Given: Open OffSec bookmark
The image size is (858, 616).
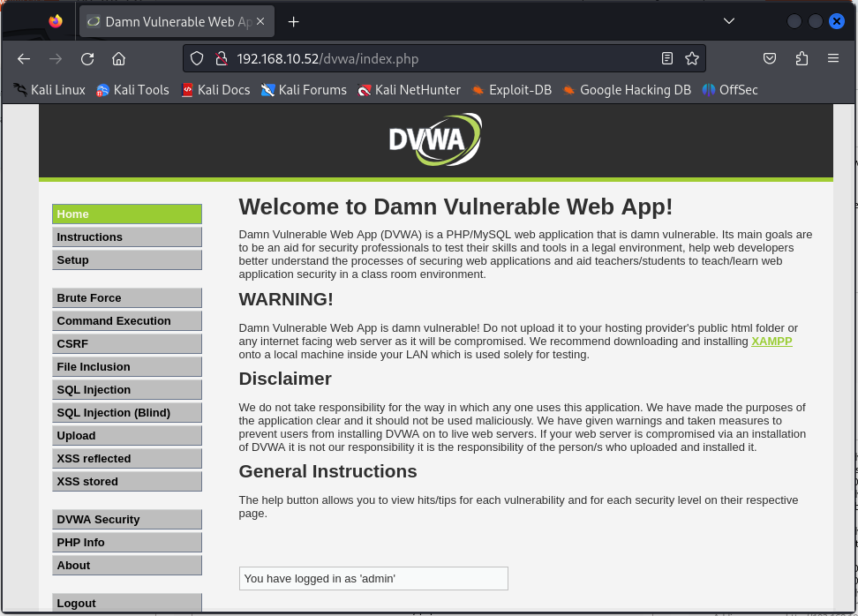Looking at the screenshot, I should 730,90.
